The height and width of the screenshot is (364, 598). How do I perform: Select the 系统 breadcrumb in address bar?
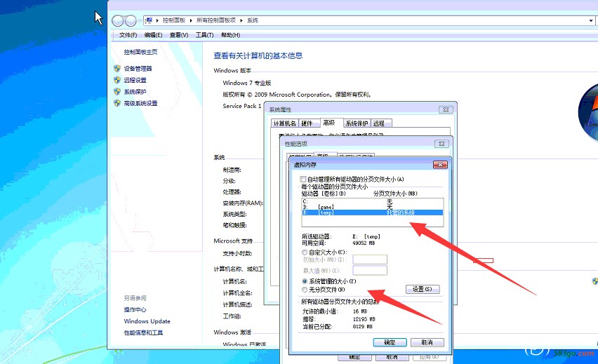coord(253,20)
